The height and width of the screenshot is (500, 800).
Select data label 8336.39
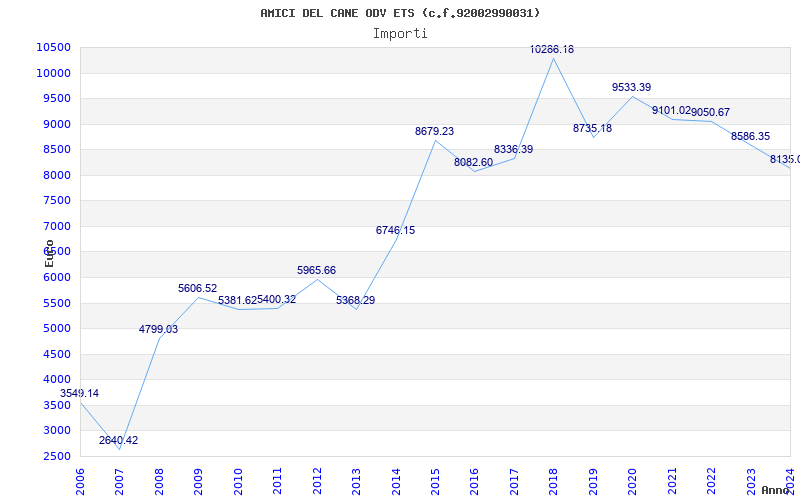513,149
